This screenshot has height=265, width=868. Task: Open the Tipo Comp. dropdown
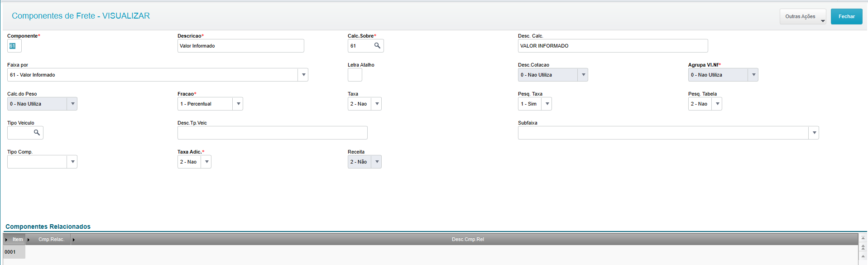pyautogui.click(x=72, y=162)
